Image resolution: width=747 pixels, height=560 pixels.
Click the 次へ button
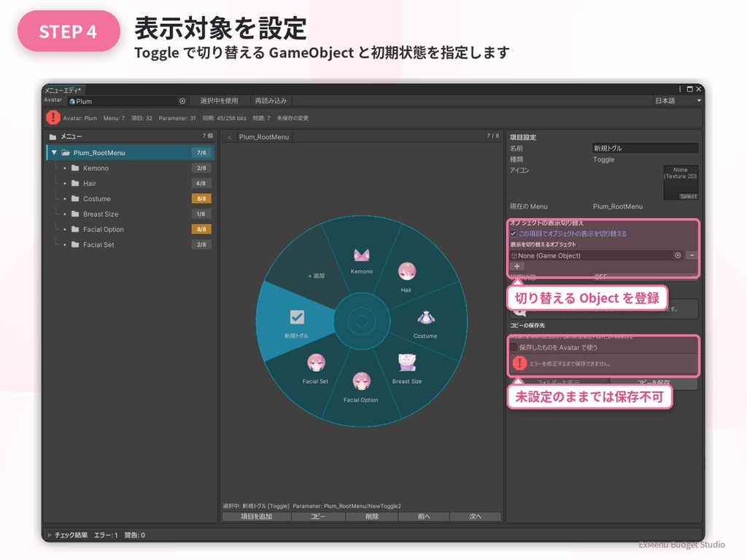(x=476, y=517)
